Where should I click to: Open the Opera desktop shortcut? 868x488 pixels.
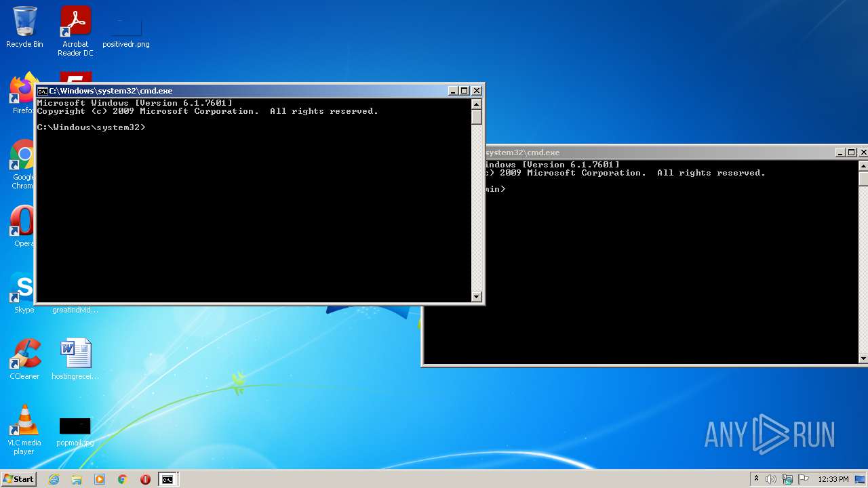[x=22, y=226]
